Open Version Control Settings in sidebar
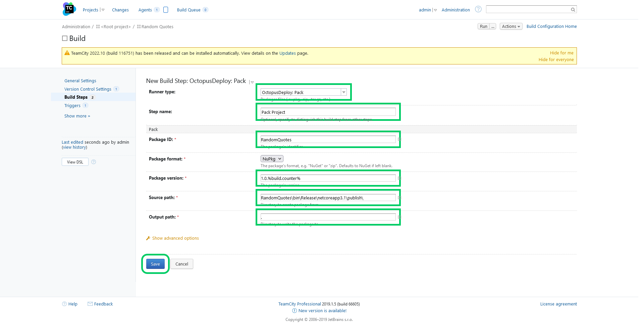The image size is (644, 334). tap(88, 89)
